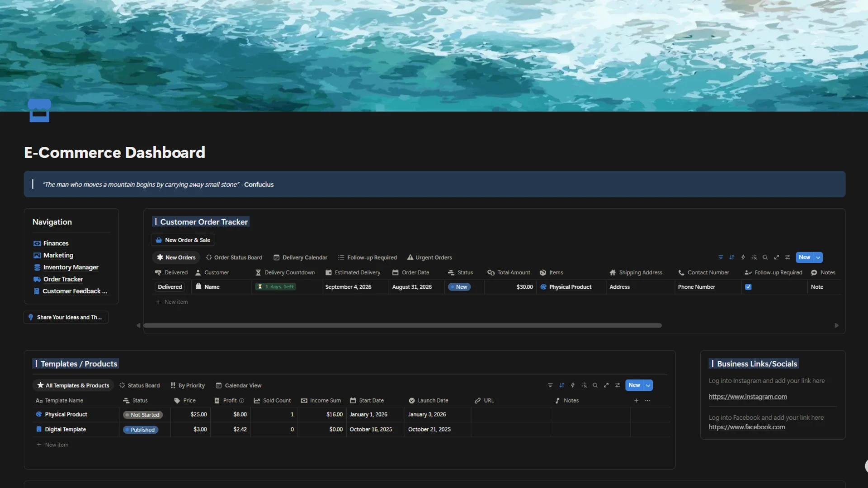Open automations lightning icon in Templates / Products
This screenshot has height=488, width=868.
coord(573,385)
